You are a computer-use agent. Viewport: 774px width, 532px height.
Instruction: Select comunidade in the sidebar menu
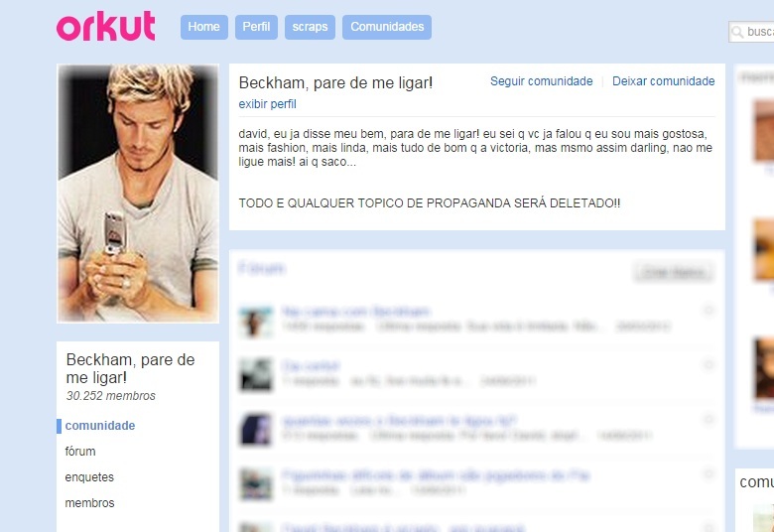(x=100, y=426)
